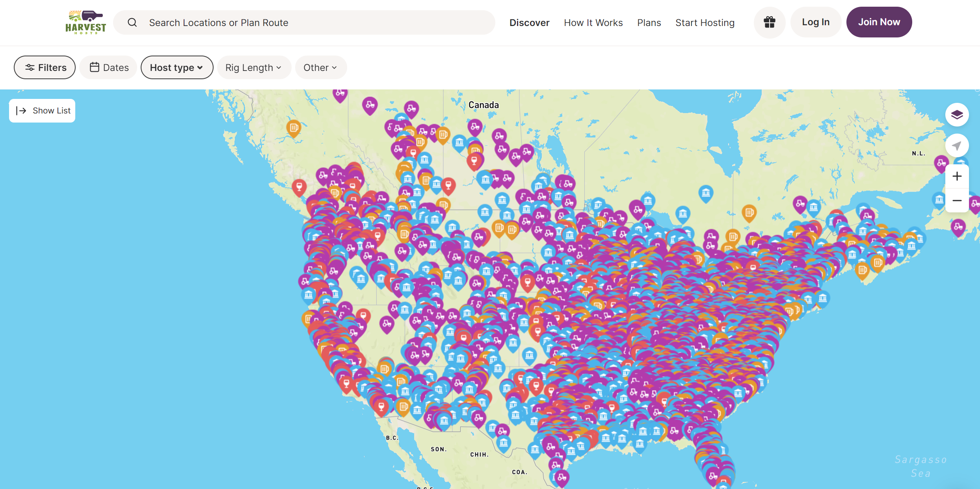Click the Log In button
The height and width of the screenshot is (489, 980).
click(816, 22)
